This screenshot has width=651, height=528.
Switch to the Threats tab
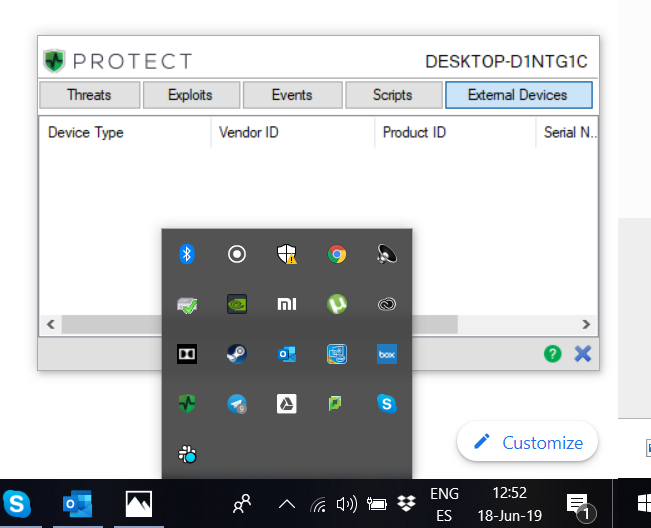(90, 95)
